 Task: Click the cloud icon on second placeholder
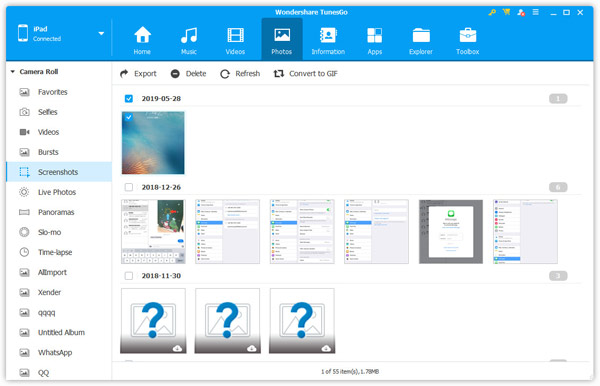251,348
